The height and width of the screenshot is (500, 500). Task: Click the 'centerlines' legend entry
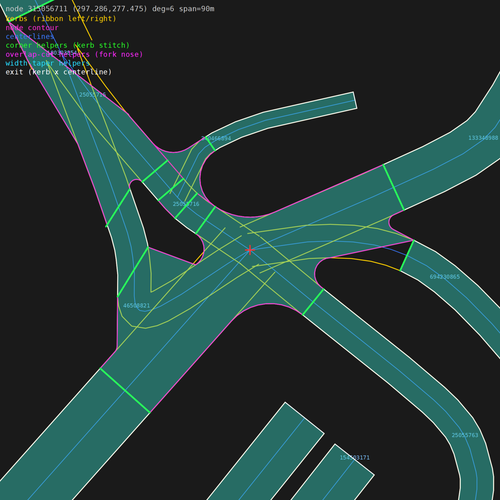point(30,36)
